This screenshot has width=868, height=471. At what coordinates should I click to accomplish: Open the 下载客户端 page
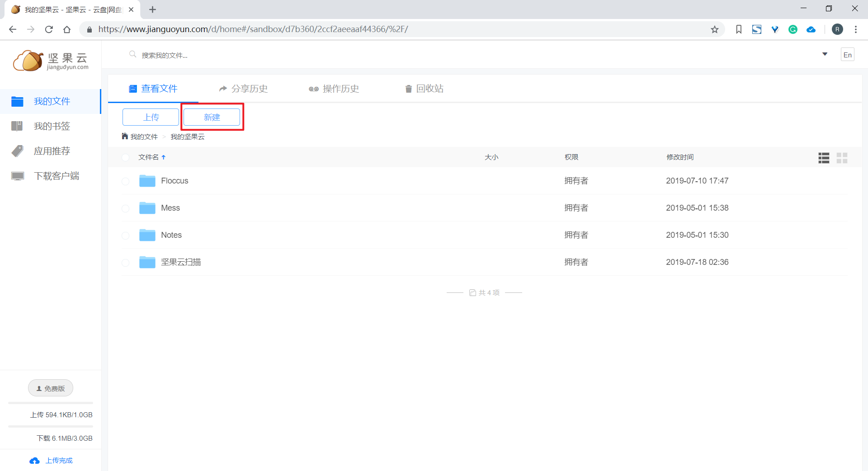[57, 176]
